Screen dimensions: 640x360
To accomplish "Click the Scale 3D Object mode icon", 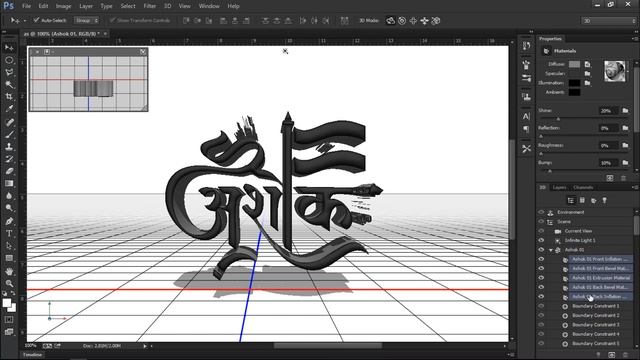I will click(436, 20).
